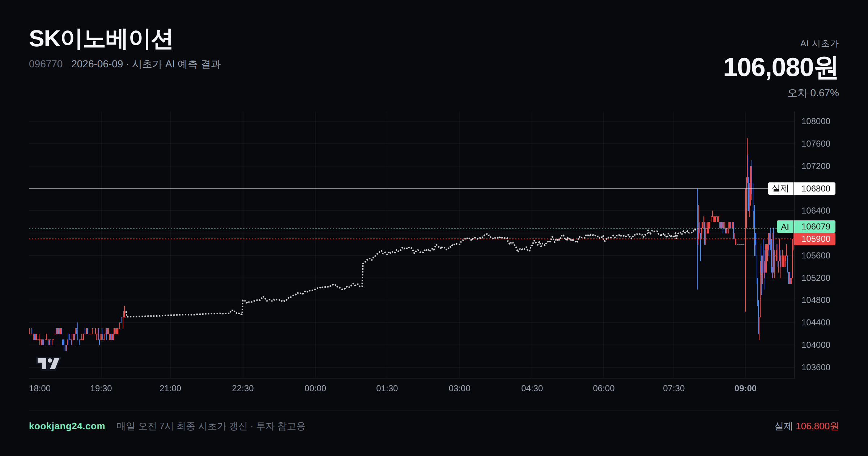
Task: Click the 21:00 time axis label
Action: pyautogui.click(x=170, y=388)
